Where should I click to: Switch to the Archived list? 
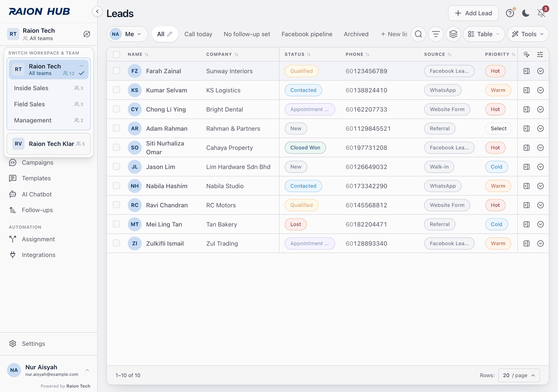356,34
